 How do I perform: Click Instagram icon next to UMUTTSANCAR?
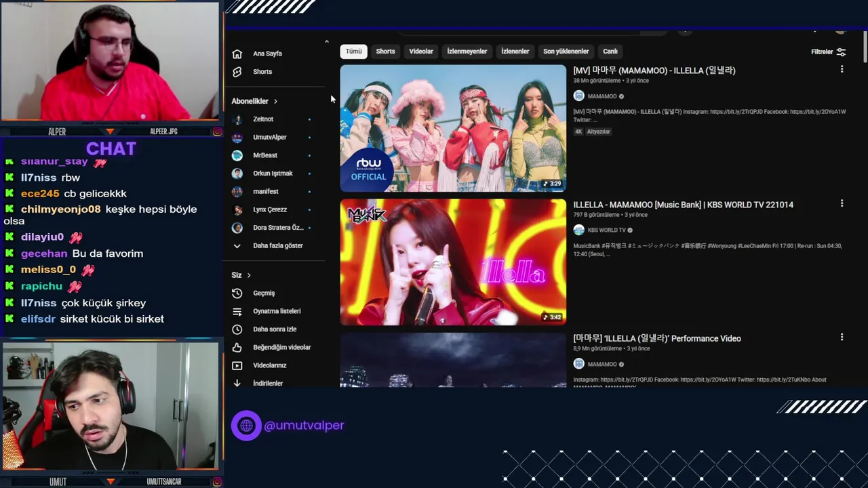[217, 482]
